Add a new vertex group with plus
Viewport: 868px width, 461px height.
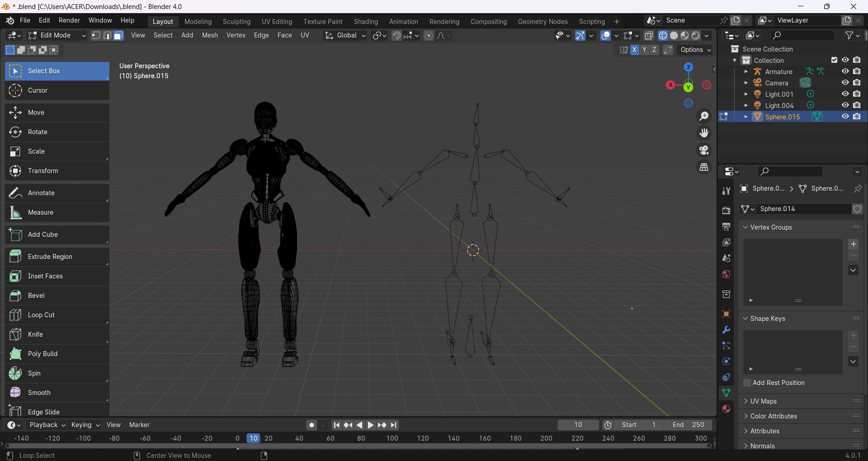854,245
